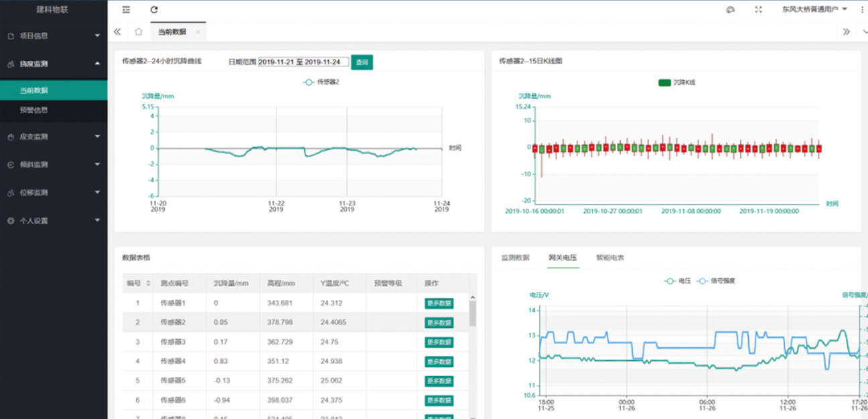Click 更多数据 for 传感器2
Screen dimensions: 868x419
pos(439,323)
